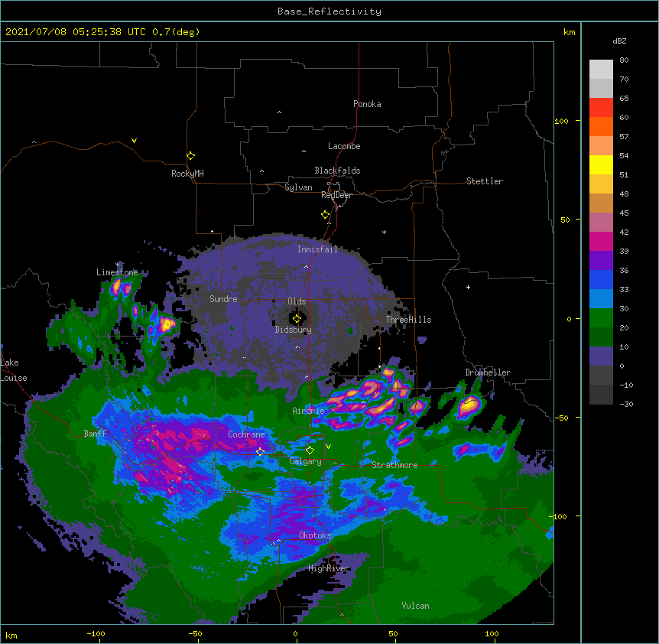Select the Sylvan label

[298, 187]
